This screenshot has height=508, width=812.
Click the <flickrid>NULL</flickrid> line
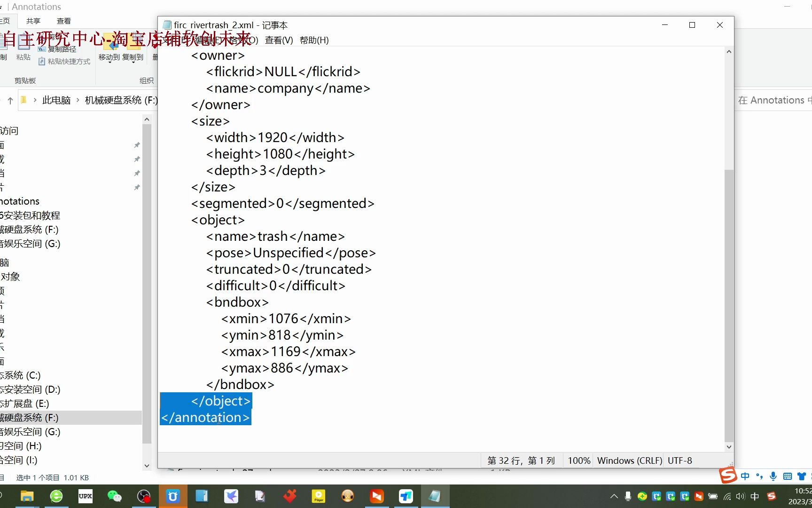283,71
